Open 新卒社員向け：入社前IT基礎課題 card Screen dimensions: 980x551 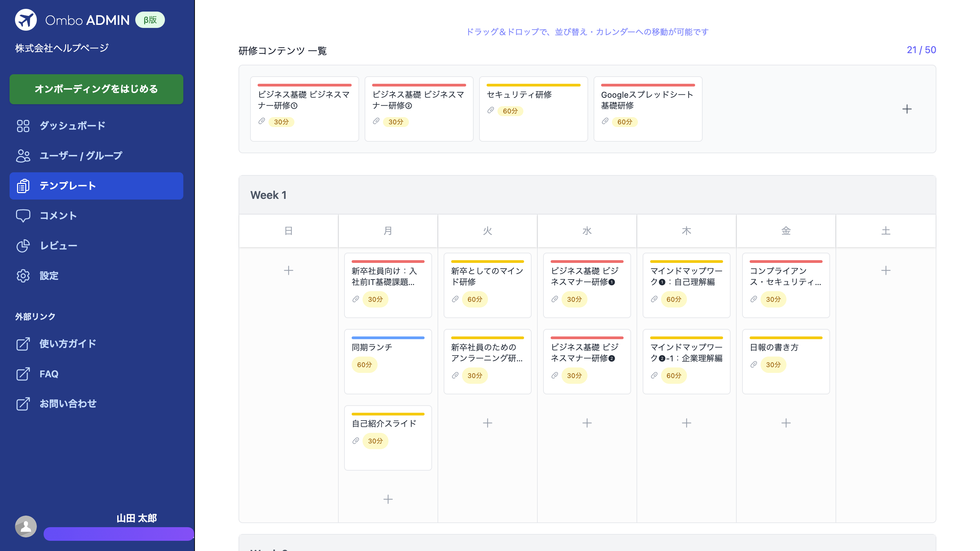pyautogui.click(x=388, y=285)
